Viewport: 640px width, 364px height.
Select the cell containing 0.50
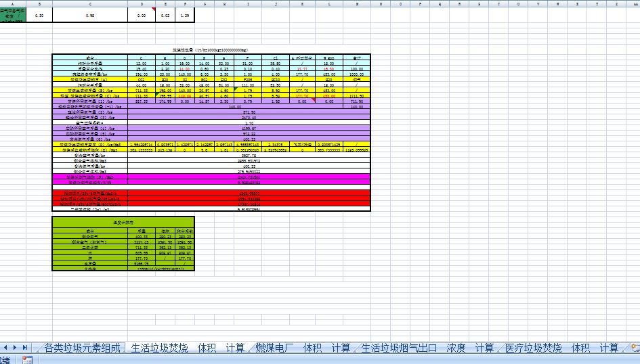[x=39, y=15]
